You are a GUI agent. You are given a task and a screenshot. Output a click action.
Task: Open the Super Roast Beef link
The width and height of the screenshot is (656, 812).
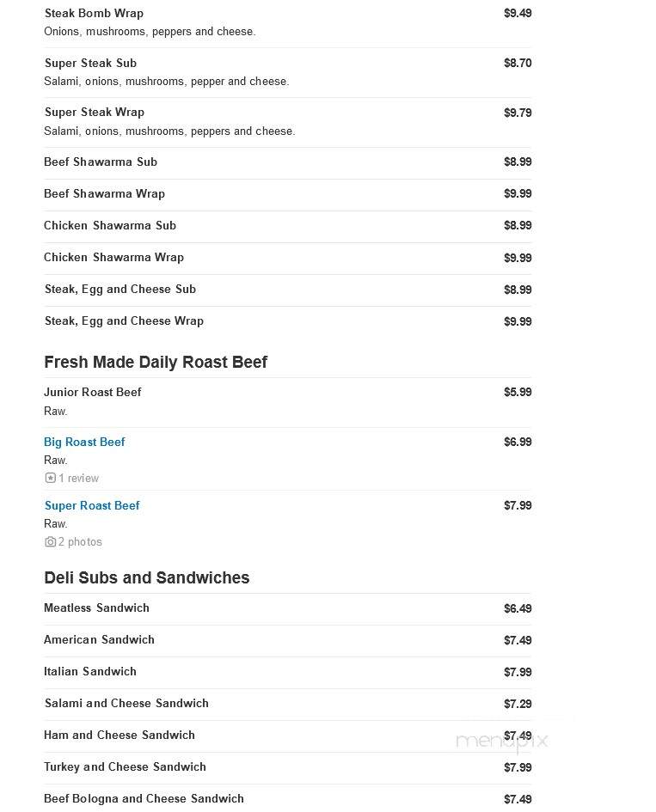pos(92,505)
